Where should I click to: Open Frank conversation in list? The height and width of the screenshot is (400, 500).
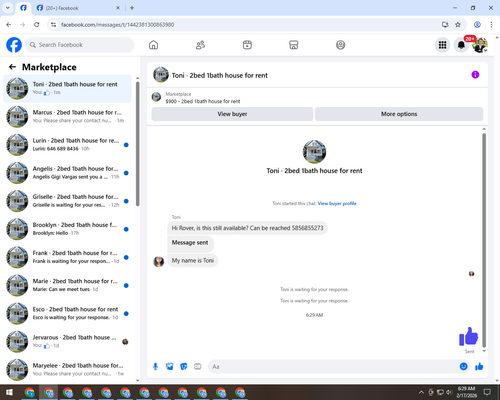click(x=67, y=257)
